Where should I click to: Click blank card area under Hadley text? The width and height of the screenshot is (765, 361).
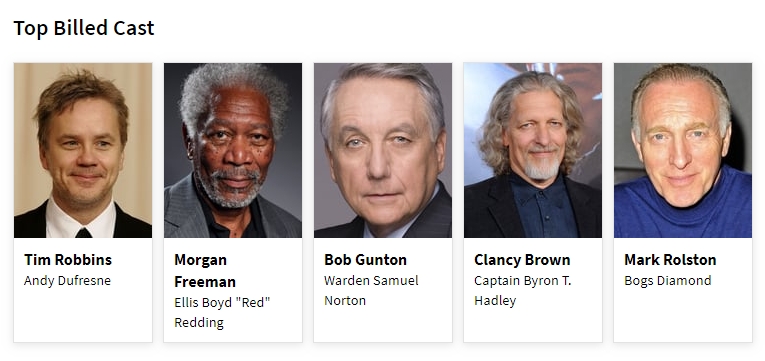(533, 326)
